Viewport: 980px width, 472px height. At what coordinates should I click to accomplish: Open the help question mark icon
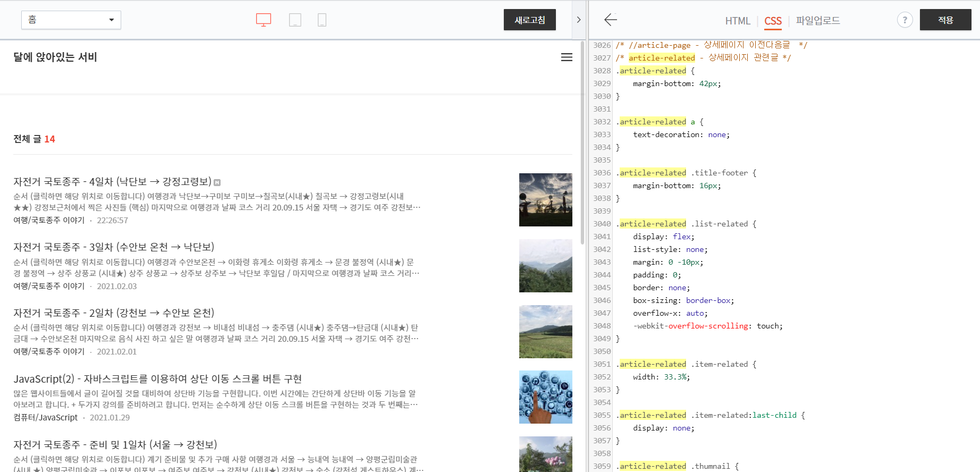point(905,20)
